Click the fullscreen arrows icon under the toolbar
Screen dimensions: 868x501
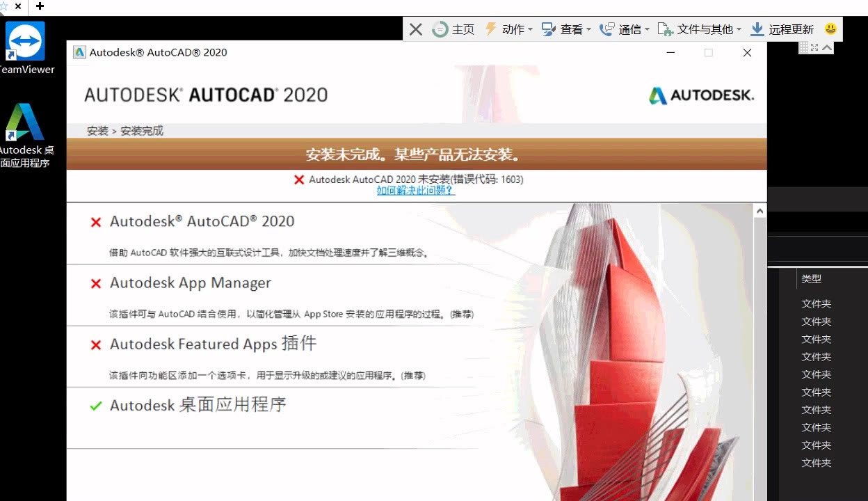click(x=814, y=47)
